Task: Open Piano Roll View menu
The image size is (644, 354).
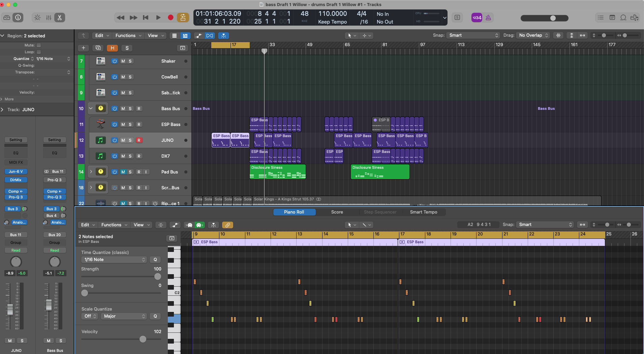Action: tap(142, 225)
